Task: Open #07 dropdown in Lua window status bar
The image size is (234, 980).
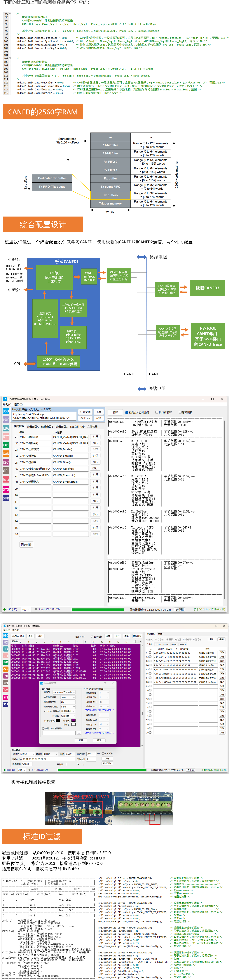Action: (x=26, y=609)
